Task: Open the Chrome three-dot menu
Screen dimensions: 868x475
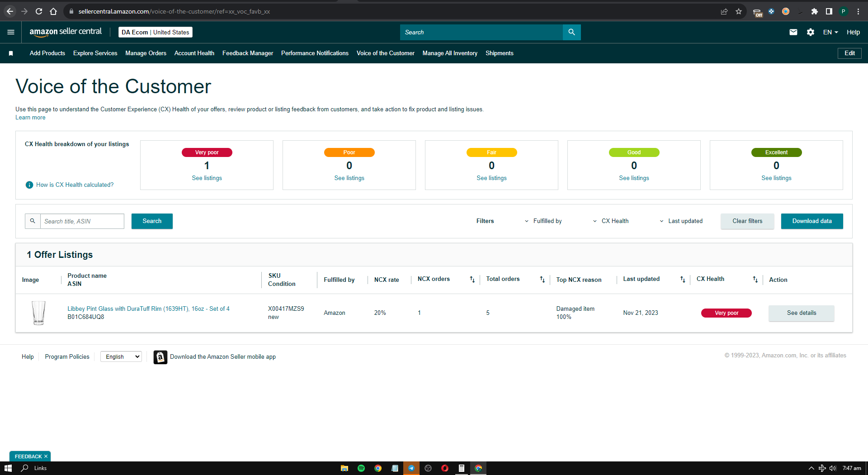Action: click(x=858, y=11)
